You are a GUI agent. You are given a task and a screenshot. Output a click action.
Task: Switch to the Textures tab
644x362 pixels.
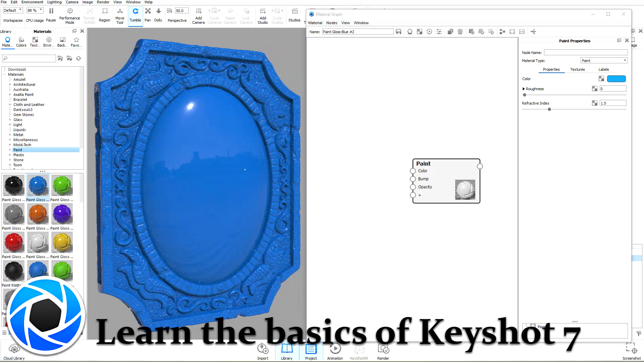point(577,69)
